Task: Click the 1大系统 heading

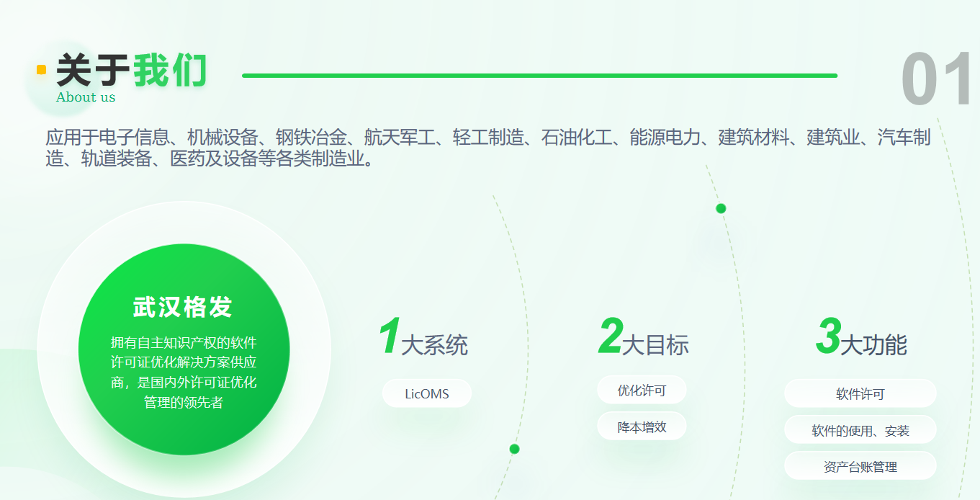Action: [423, 336]
